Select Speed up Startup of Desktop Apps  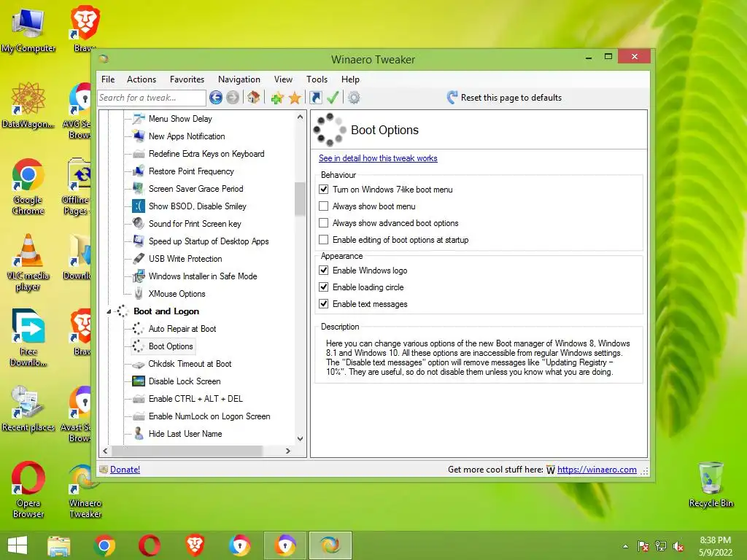tap(208, 241)
